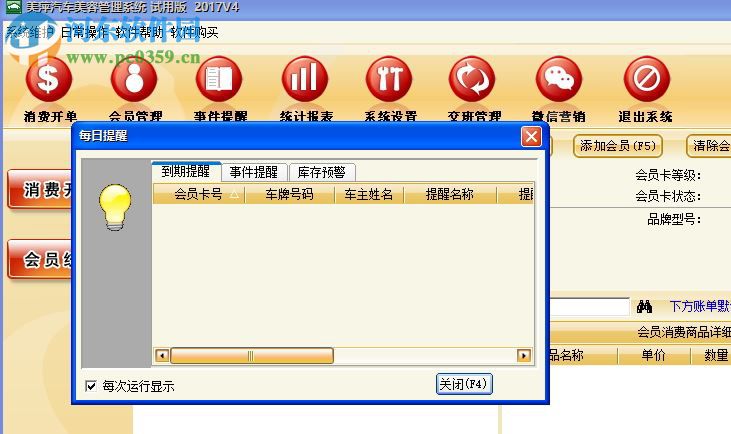The width and height of the screenshot is (731, 434).
Task: Open the 微信营销 chat icon
Action: pos(559,79)
